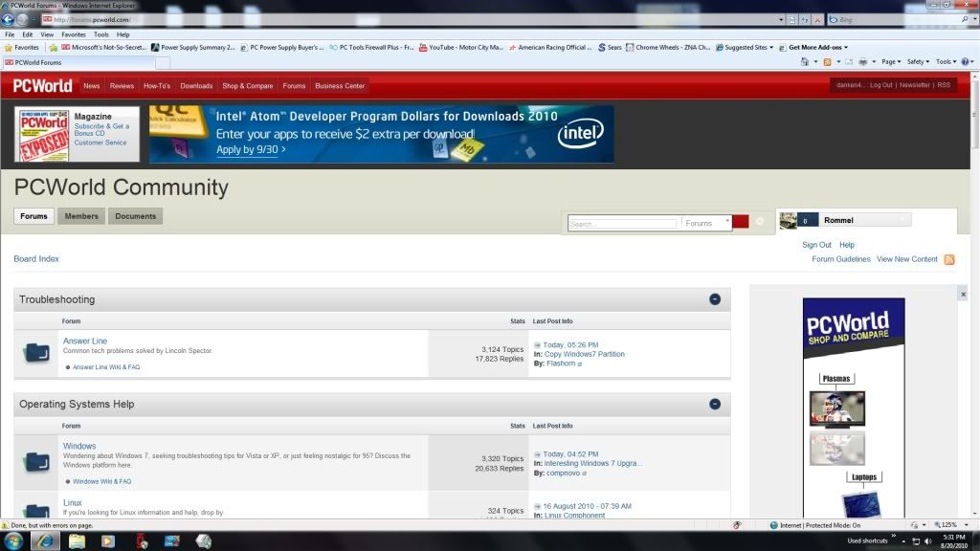Click the Print icon in IE toolbar
The image size is (980, 551).
coord(863,62)
